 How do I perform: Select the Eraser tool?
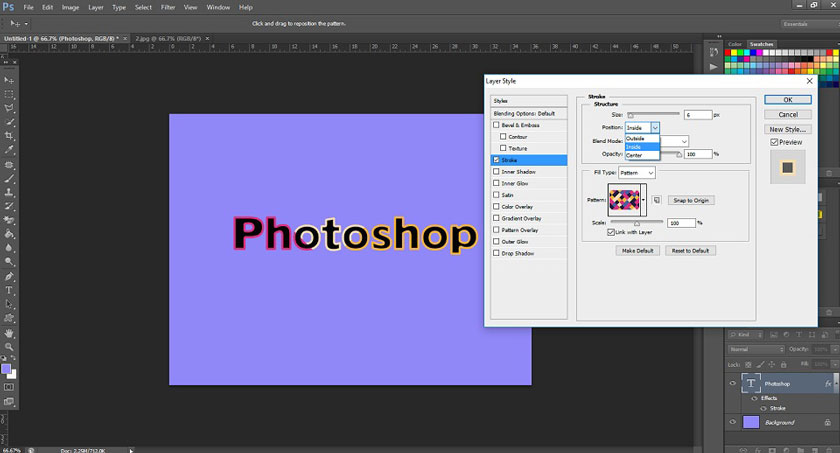coord(9,220)
